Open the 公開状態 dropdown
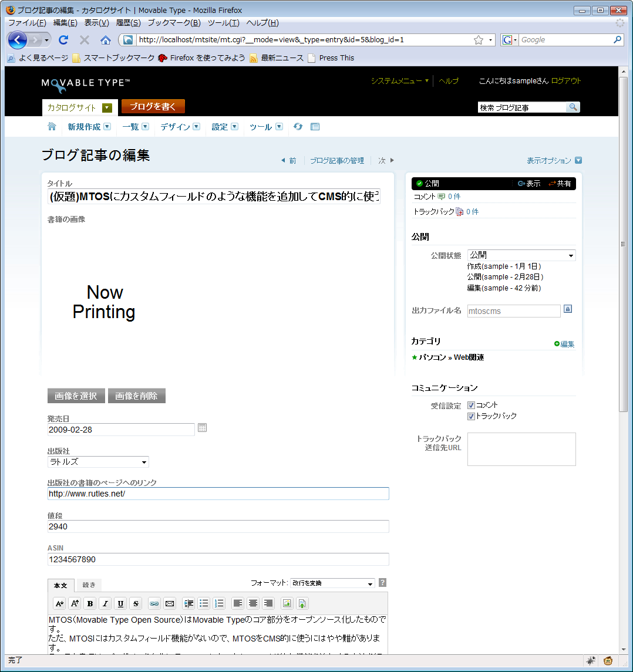 click(x=521, y=255)
